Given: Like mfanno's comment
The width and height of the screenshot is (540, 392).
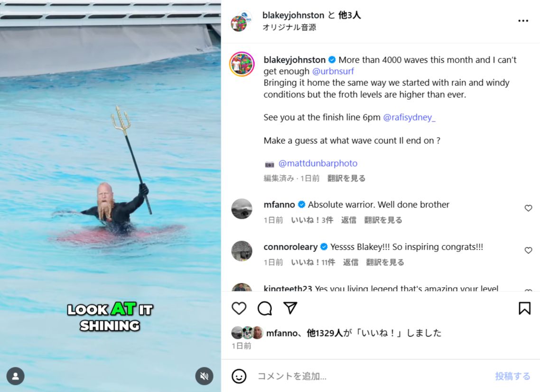Looking at the screenshot, I should [x=528, y=208].
